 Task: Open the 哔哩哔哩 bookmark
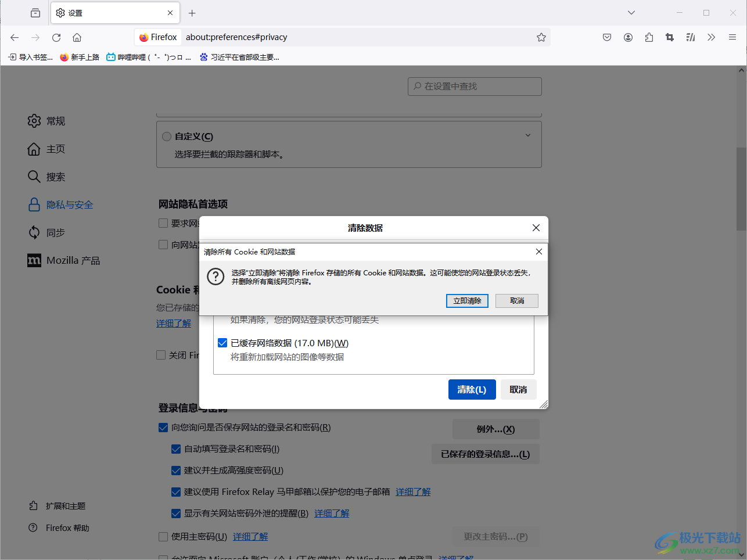pyautogui.click(x=149, y=57)
